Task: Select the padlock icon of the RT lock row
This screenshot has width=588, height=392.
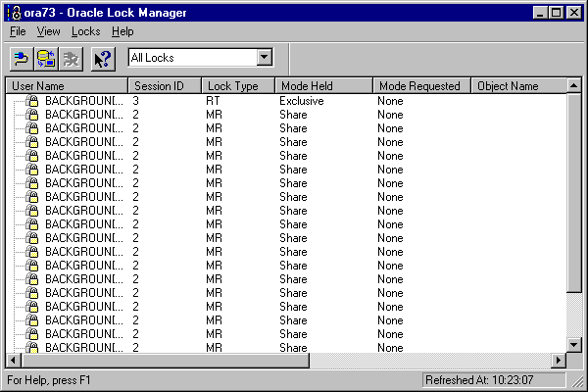Action: point(32,101)
